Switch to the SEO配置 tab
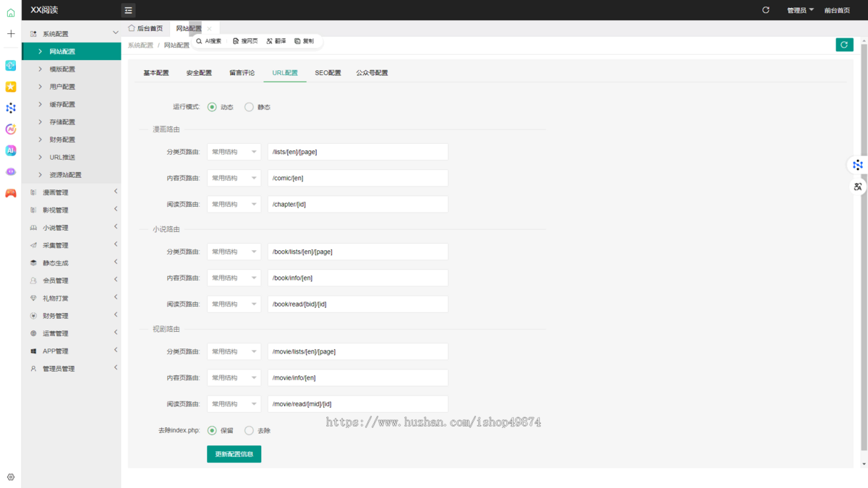Image resolution: width=868 pixels, height=488 pixels. [328, 73]
